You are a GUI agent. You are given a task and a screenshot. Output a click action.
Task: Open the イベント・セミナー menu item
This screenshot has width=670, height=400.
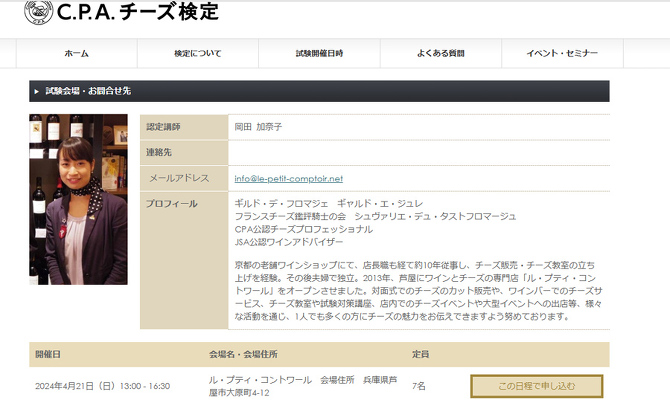[562, 53]
